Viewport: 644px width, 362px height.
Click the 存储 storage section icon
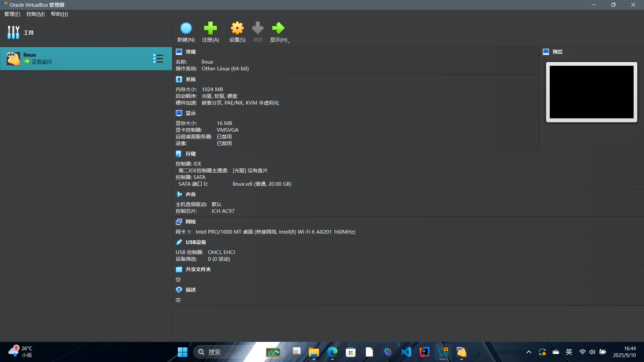point(179,154)
